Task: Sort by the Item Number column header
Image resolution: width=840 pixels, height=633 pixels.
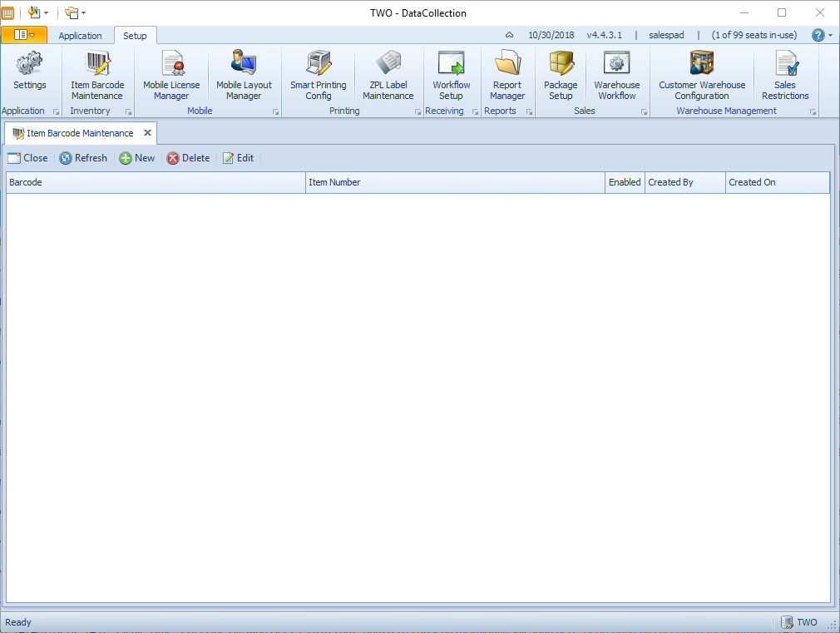Action: tap(455, 182)
